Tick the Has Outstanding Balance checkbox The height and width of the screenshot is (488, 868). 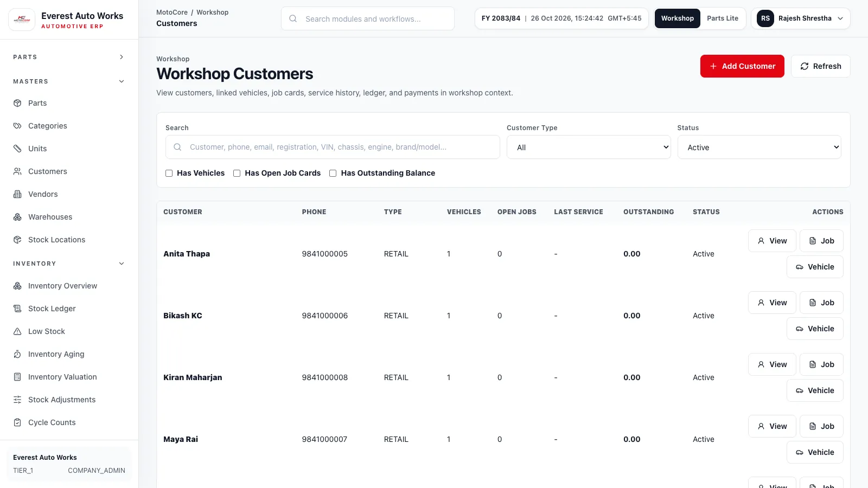[x=333, y=174]
